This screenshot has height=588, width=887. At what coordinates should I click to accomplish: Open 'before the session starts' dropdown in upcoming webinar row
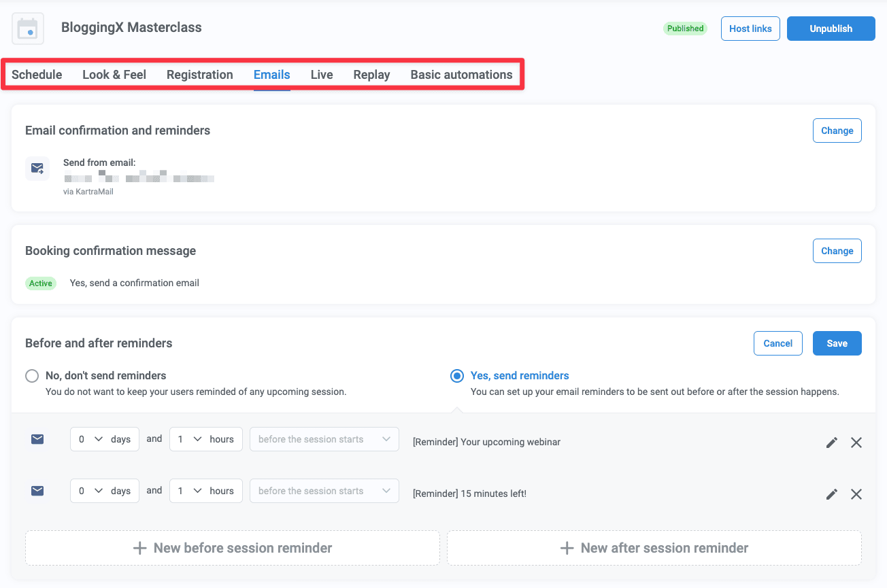tap(324, 439)
